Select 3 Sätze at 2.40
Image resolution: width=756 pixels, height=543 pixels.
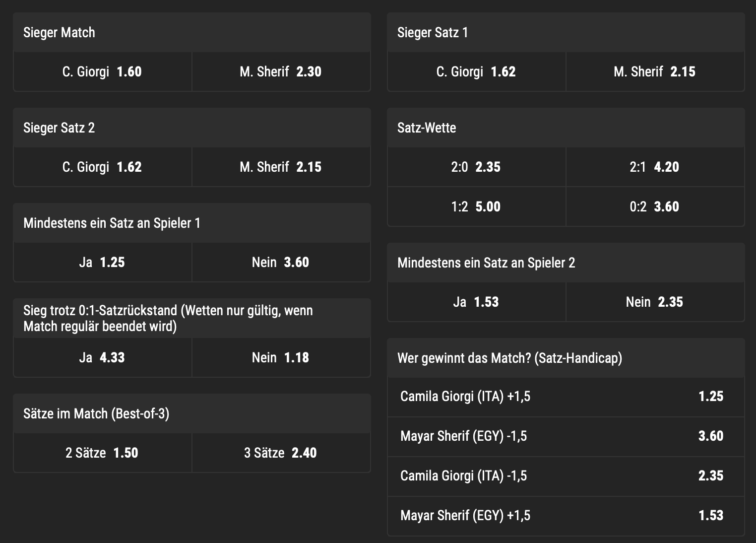point(281,453)
